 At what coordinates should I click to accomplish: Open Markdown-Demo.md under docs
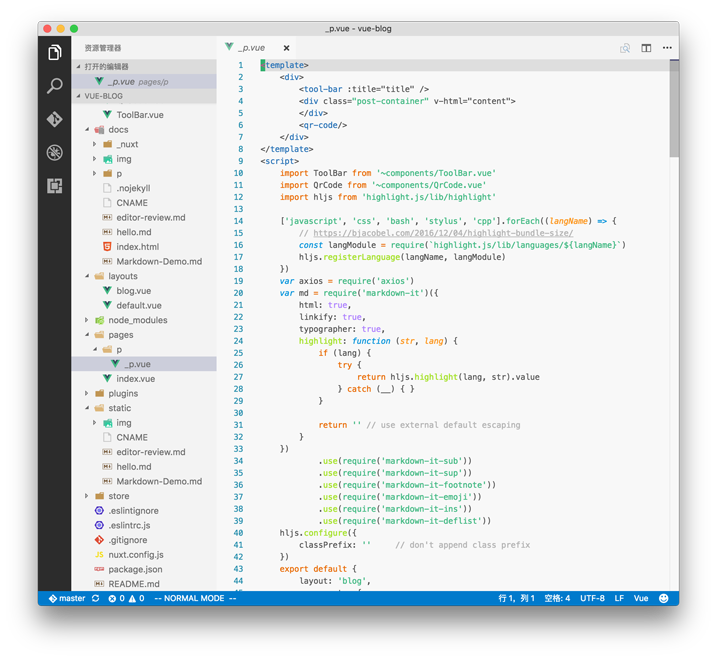click(x=158, y=261)
